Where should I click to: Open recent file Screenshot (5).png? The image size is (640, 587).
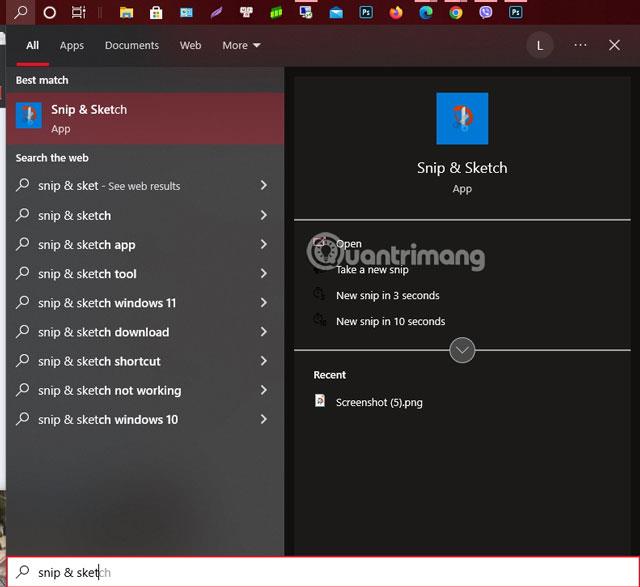pos(379,402)
